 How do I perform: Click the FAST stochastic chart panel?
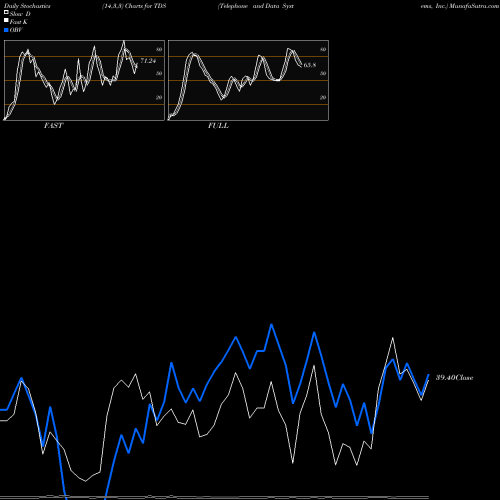click(x=84, y=80)
